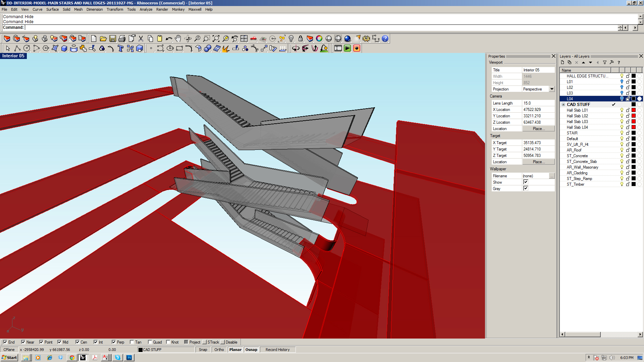Screen dimensions: 644x362
Task: Click the Save file icon
Action: (113, 39)
